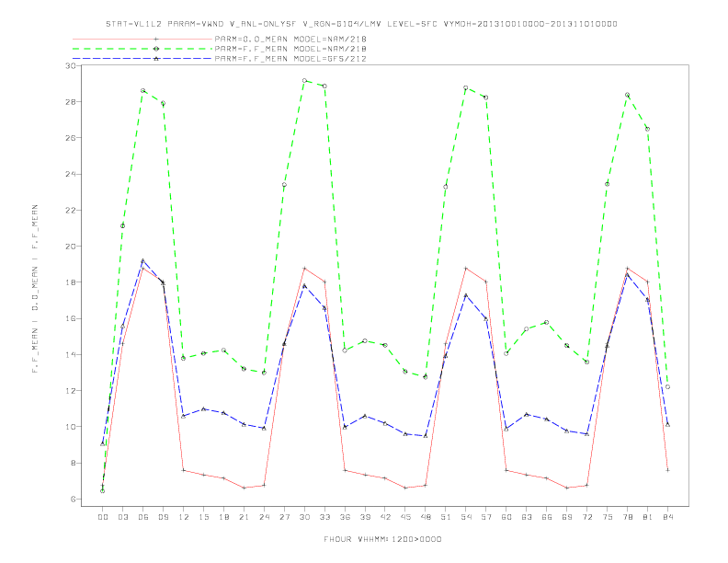Click the x-axis label FHOUR VHHMM:1200>0000
Viewport: 728px width, 563px height.
(382, 539)
